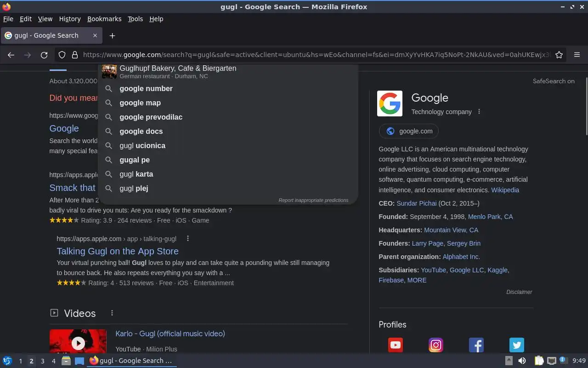Open the Larry Page link
The image size is (588, 368).
tap(428, 243)
